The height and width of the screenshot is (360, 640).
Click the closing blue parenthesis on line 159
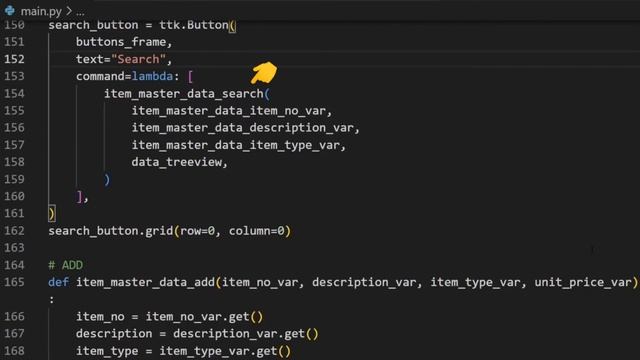[107, 180]
